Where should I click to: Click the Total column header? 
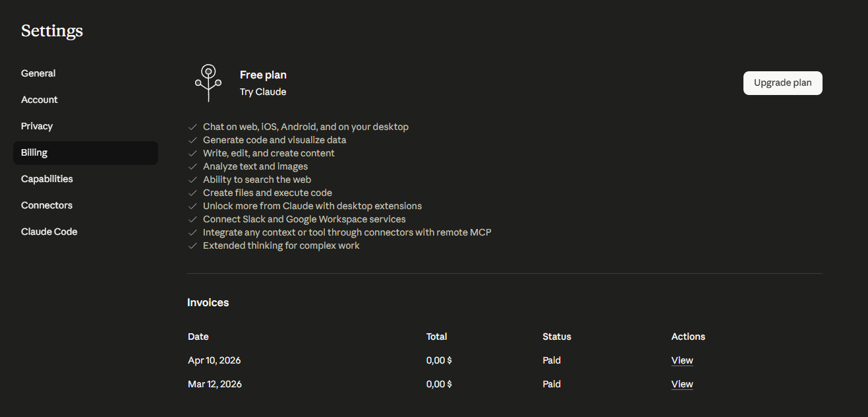pos(436,337)
